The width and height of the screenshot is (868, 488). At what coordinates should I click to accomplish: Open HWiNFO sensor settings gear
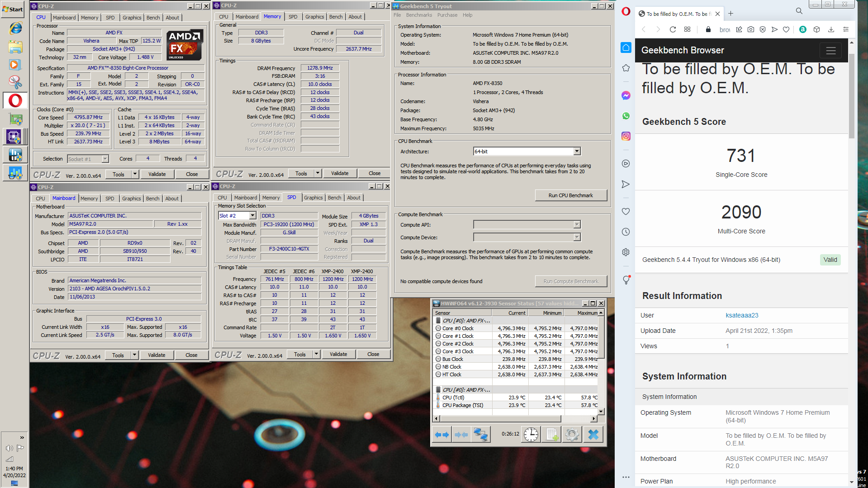572,435
